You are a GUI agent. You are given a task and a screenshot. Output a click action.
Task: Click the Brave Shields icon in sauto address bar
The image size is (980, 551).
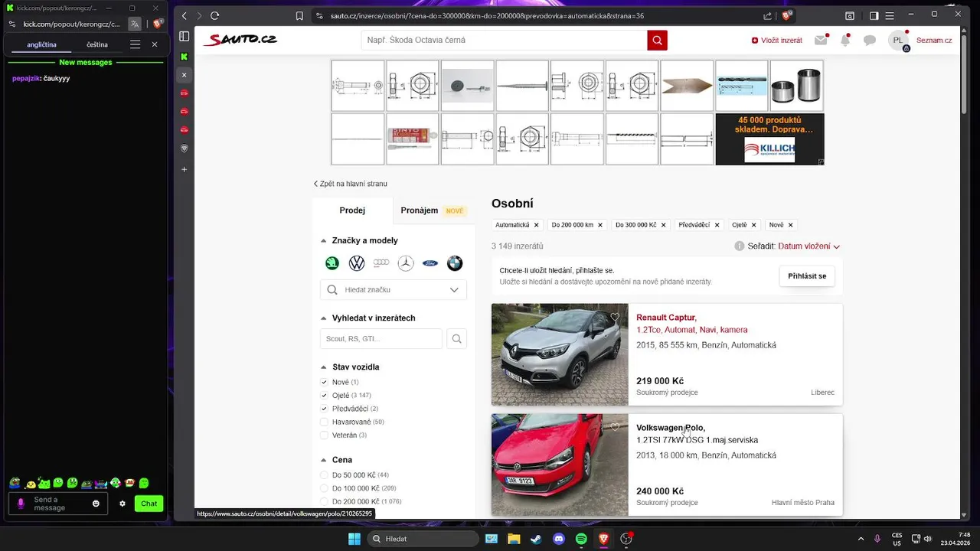(786, 15)
